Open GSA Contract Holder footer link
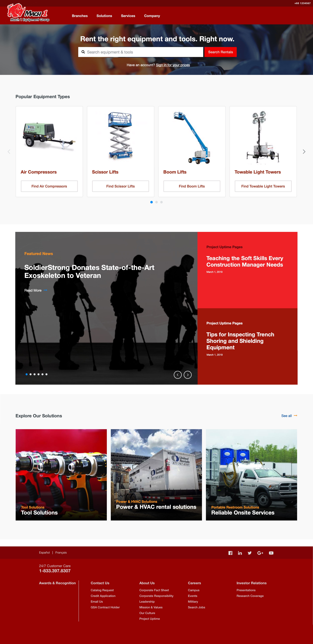This screenshot has height=644, width=313. click(x=105, y=607)
